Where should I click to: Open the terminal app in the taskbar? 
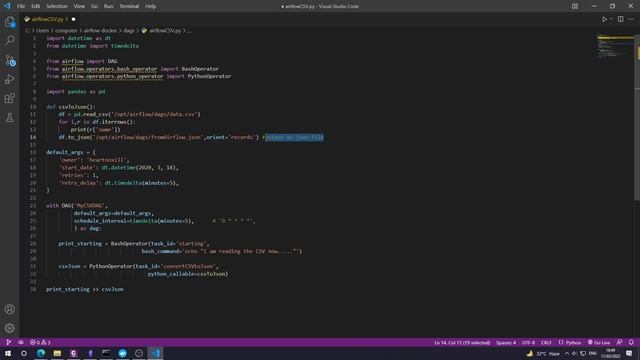106,353
